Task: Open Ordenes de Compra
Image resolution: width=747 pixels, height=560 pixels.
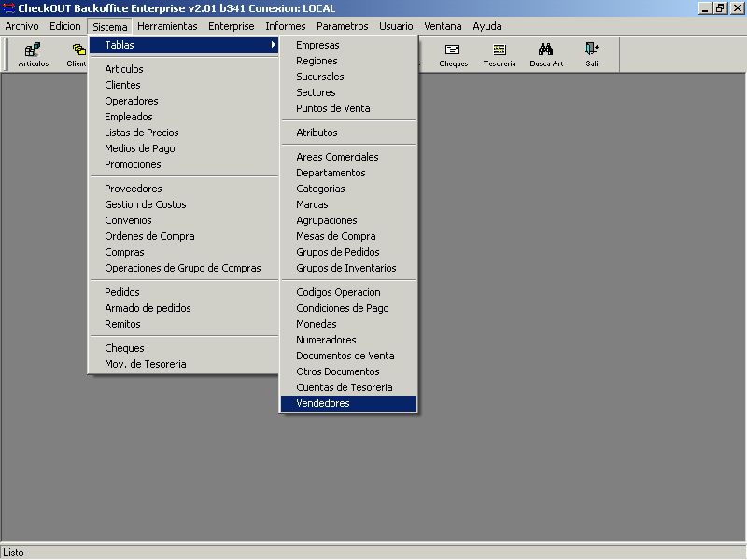Action: click(184, 236)
